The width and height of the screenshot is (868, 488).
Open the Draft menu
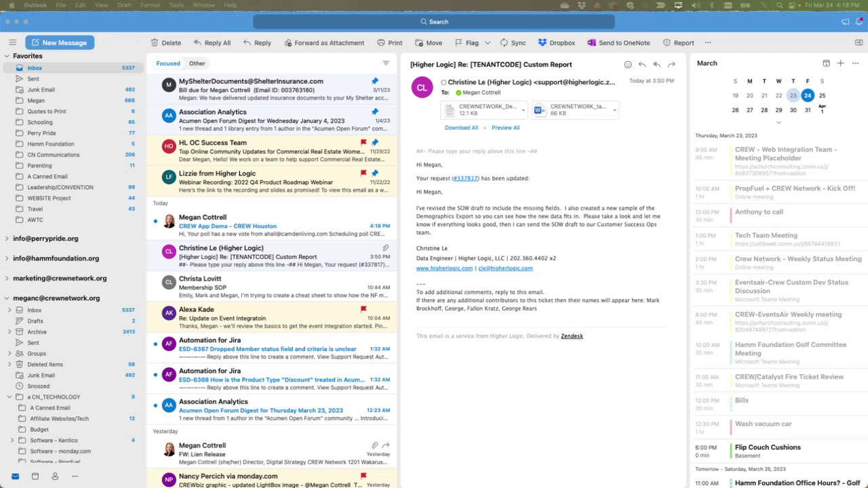(x=124, y=5)
